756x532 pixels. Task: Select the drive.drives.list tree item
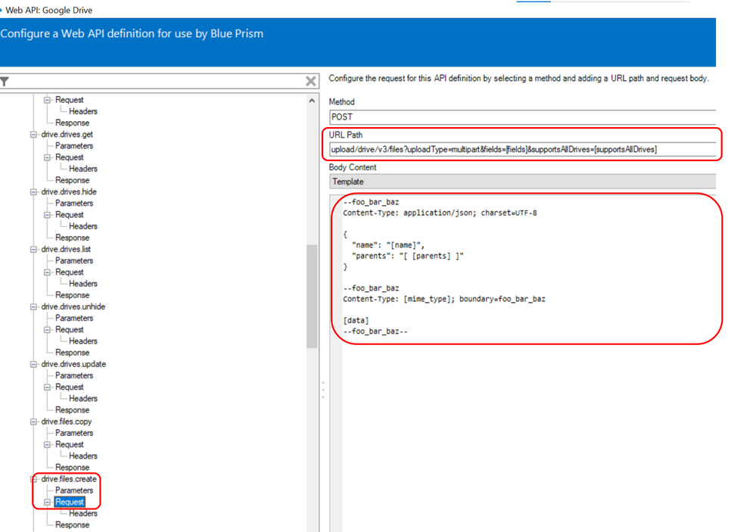click(66, 250)
